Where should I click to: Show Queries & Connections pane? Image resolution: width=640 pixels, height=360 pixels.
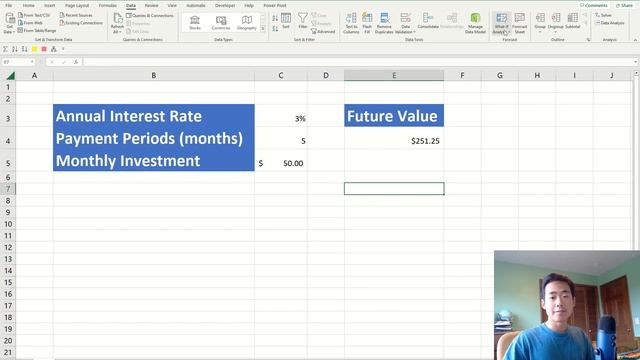tap(150, 16)
